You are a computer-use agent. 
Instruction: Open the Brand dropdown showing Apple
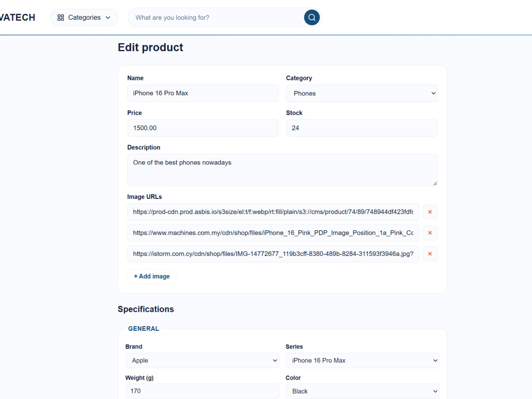(x=202, y=360)
